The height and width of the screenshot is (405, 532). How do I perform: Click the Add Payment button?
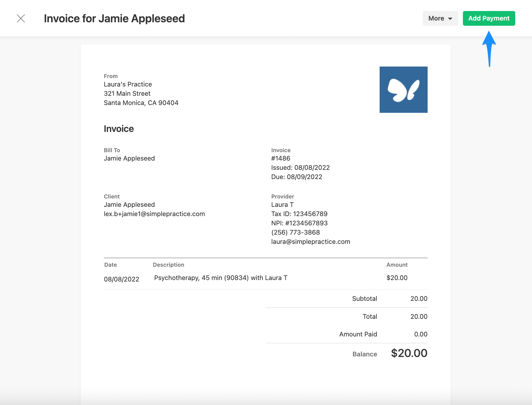489,18
